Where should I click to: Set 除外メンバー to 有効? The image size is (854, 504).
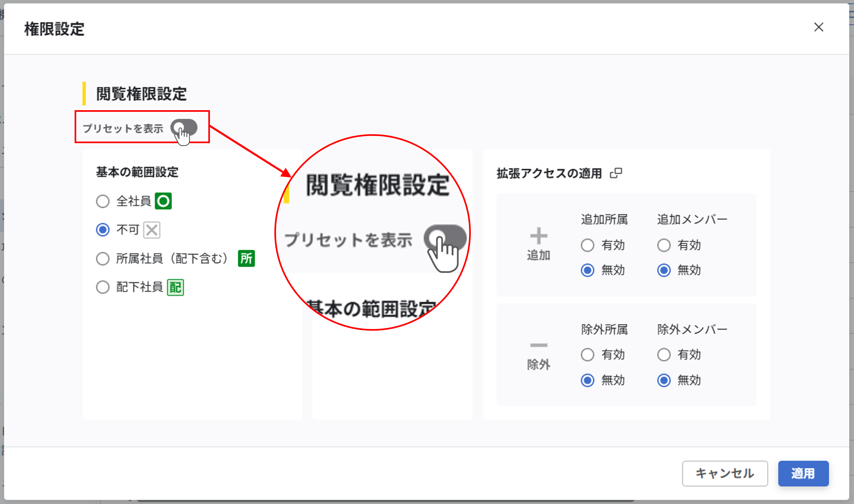coord(664,355)
